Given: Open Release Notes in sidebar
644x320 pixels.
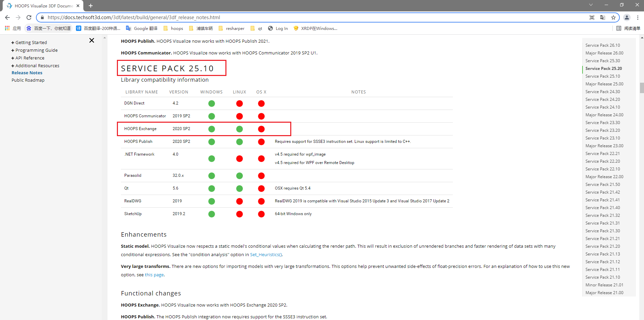Looking at the screenshot, I should click(x=27, y=73).
